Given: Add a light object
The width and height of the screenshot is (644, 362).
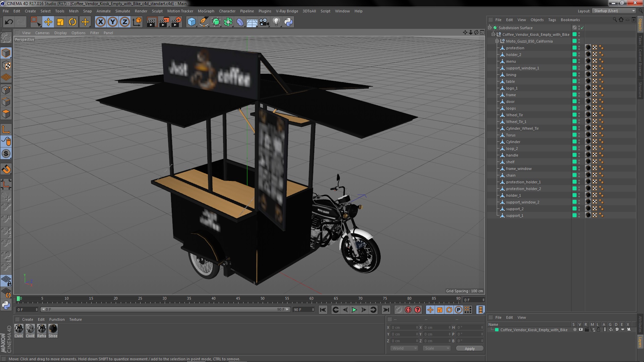Looking at the screenshot, I should pos(276,22).
